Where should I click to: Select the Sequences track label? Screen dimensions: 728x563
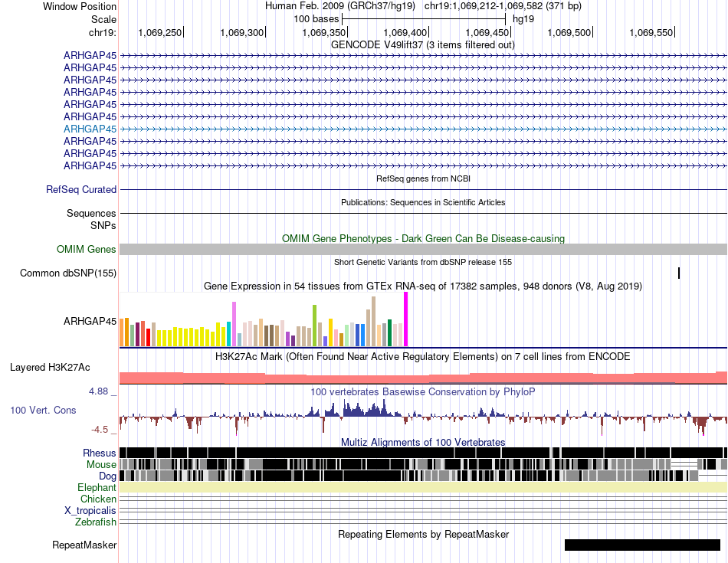click(91, 213)
